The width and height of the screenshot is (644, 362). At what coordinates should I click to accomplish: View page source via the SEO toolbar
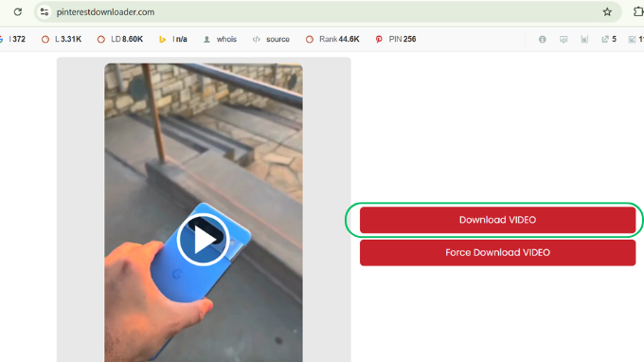click(x=271, y=39)
